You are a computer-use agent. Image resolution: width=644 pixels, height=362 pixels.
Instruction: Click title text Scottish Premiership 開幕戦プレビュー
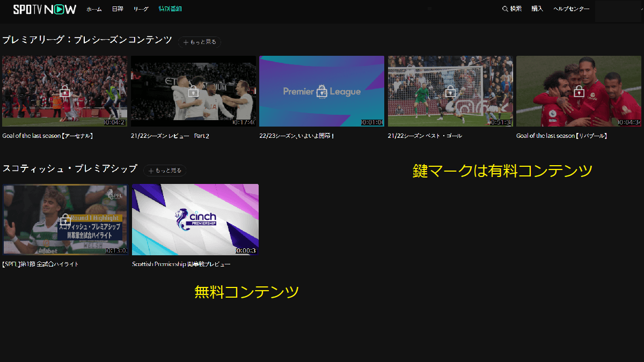pos(181,264)
